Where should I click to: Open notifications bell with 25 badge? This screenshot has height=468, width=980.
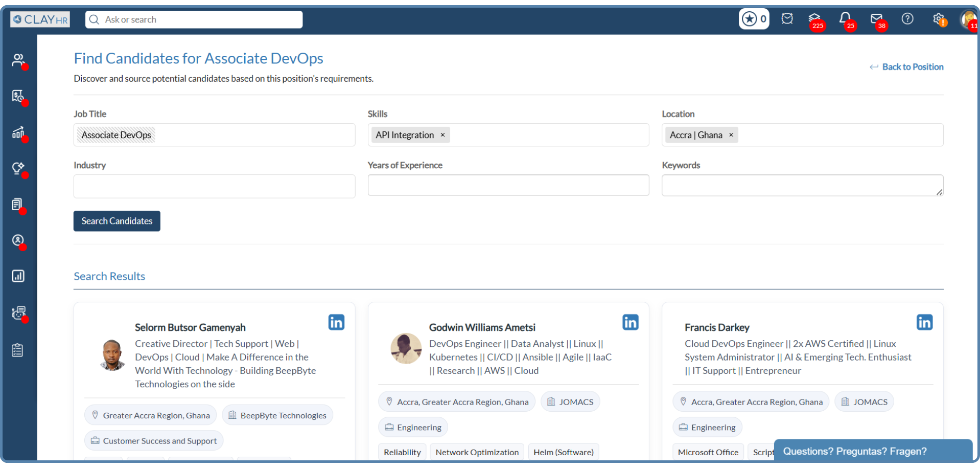coord(846,20)
